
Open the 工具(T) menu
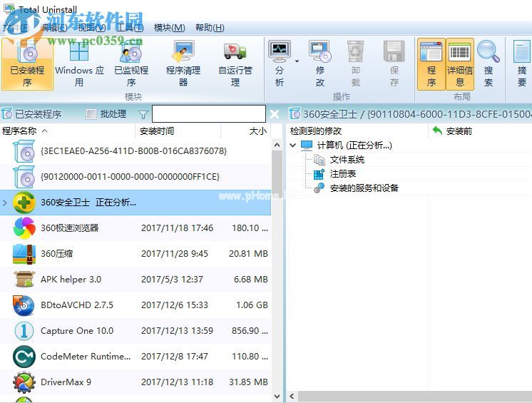coord(129,28)
